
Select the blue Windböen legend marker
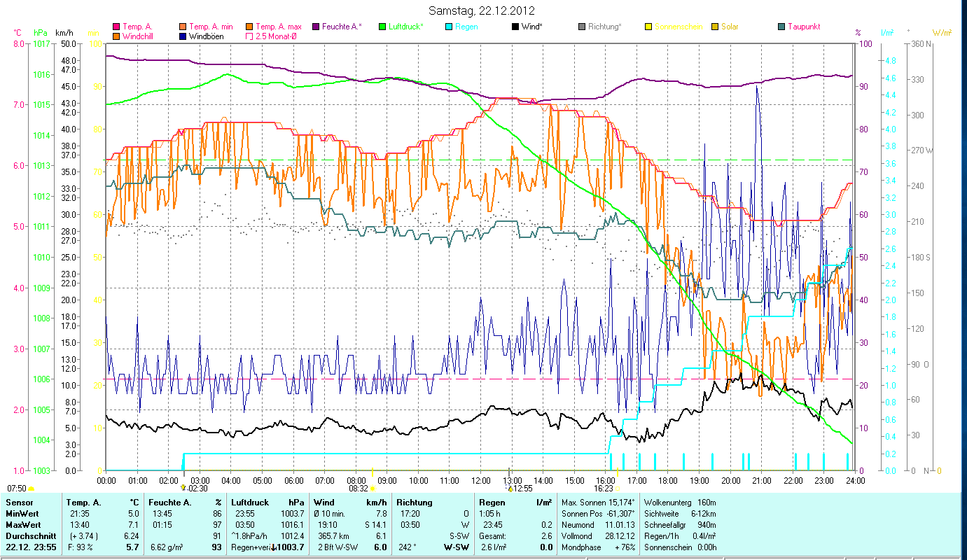(x=183, y=36)
